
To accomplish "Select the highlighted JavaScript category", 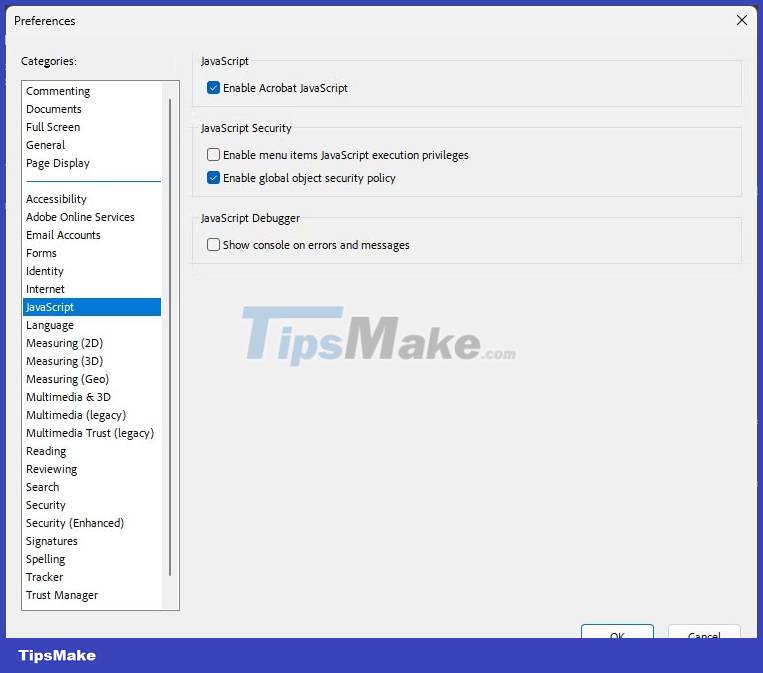I will click(92, 307).
